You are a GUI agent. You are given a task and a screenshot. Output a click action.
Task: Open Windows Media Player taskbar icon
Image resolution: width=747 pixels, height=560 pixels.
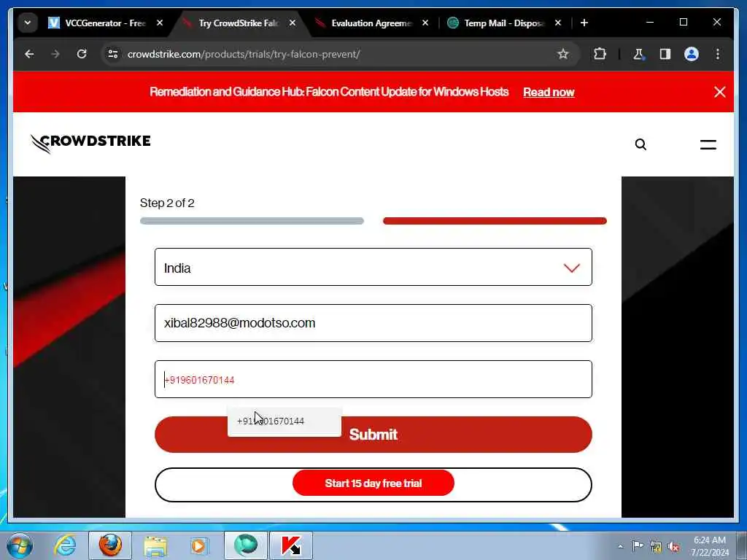[x=199, y=545]
